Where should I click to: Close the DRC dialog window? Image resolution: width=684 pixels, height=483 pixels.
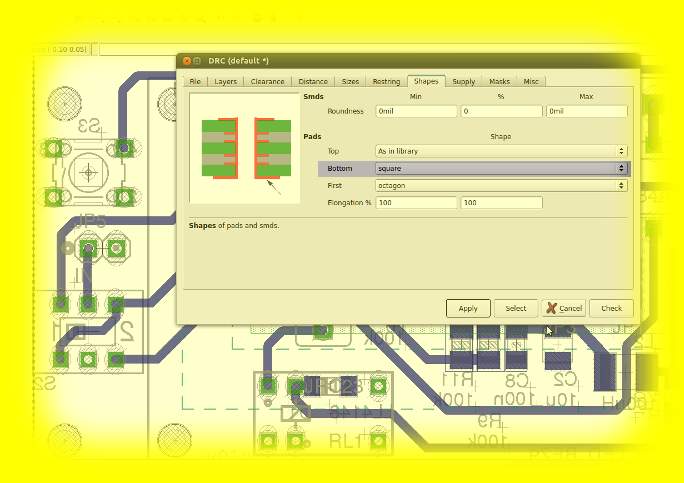(x=186, y=62)
